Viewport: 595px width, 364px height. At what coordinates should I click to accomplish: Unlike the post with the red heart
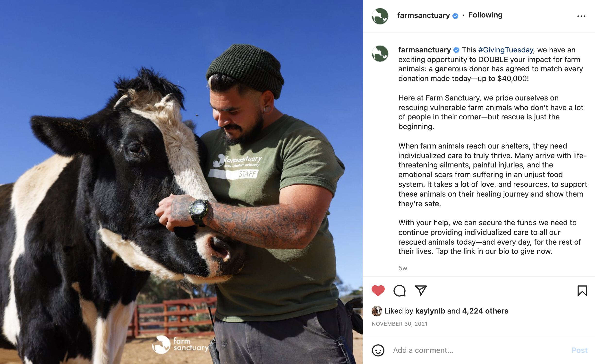pos(378,290)
